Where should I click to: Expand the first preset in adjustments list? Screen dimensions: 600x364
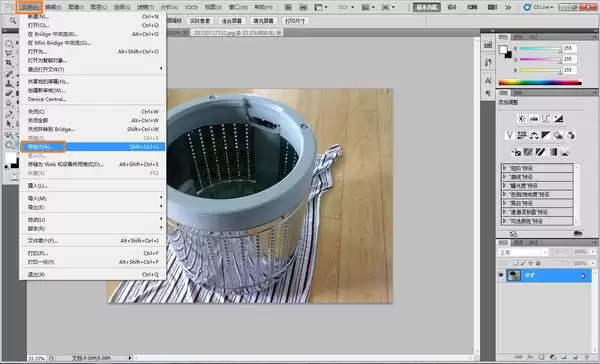[x=505, y=168]
